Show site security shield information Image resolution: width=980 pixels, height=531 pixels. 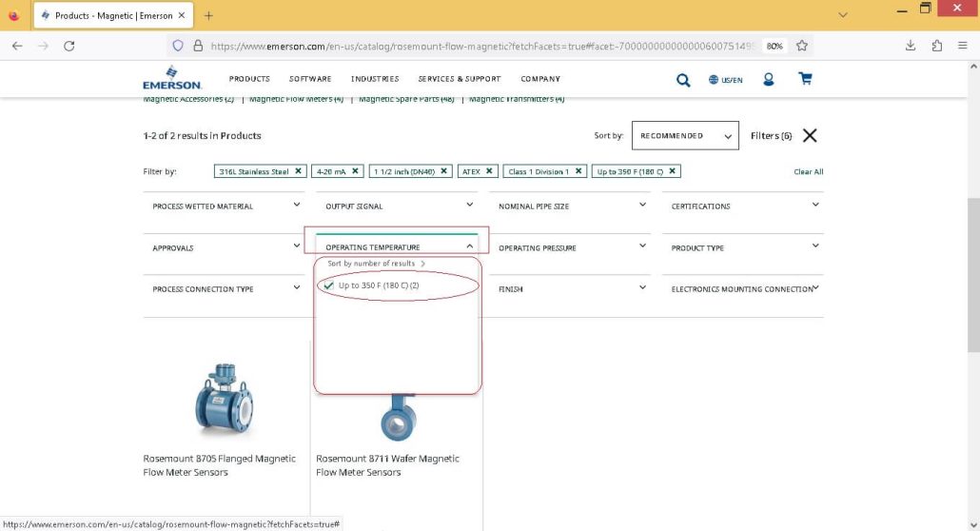click(x=178, y=46)
